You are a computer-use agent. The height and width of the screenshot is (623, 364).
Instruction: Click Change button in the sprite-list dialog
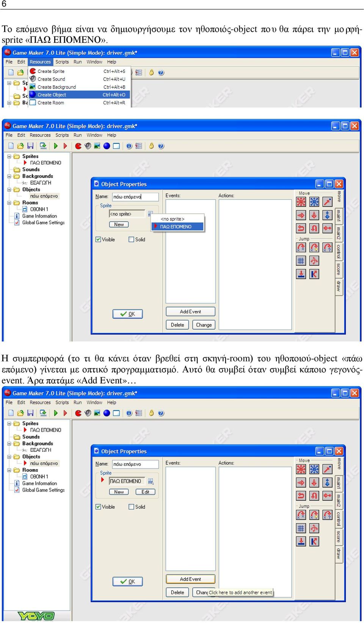[204, 325]
